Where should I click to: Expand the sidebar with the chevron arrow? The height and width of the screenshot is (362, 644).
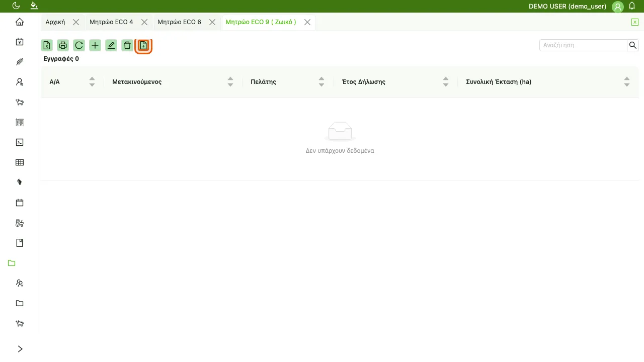20,349
